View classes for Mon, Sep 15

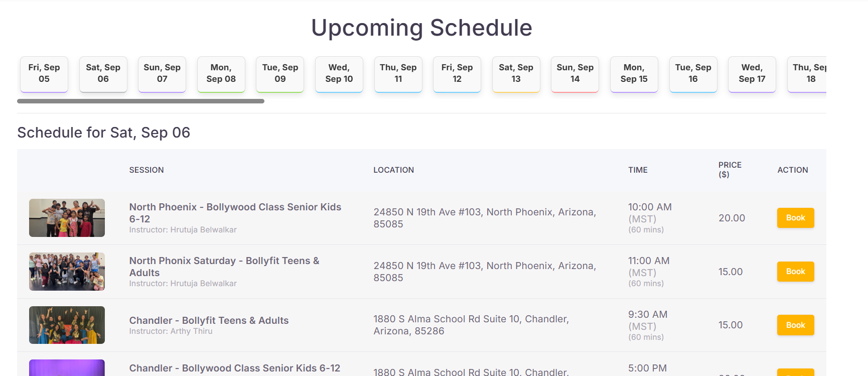click(634, 74)
